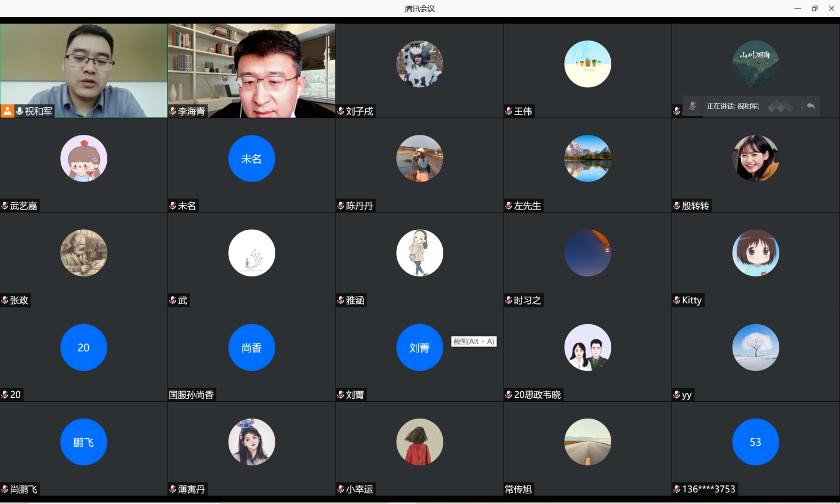
Task: Click the blue 未名 avatar circle
Action: tap(252, 158)
